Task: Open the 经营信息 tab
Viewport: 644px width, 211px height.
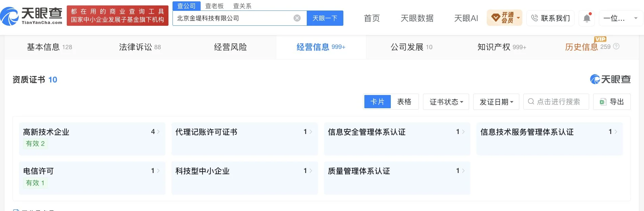Action: tap(321, 47)
